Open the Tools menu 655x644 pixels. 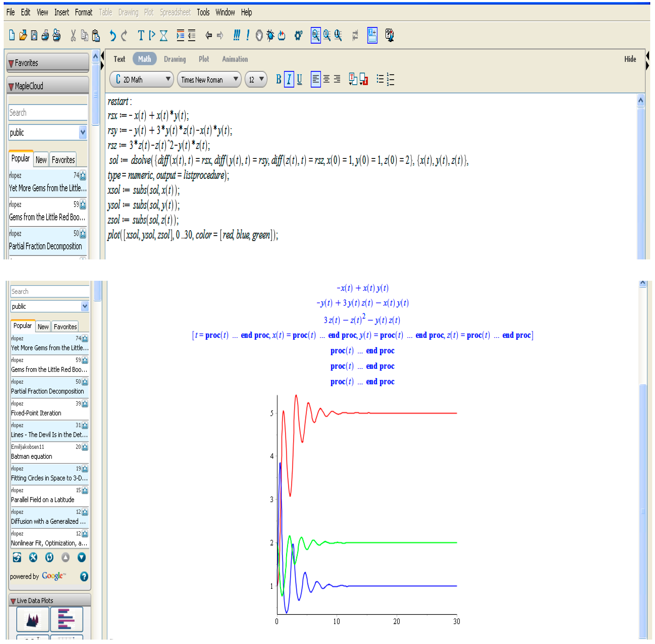(x=203, y=13)
